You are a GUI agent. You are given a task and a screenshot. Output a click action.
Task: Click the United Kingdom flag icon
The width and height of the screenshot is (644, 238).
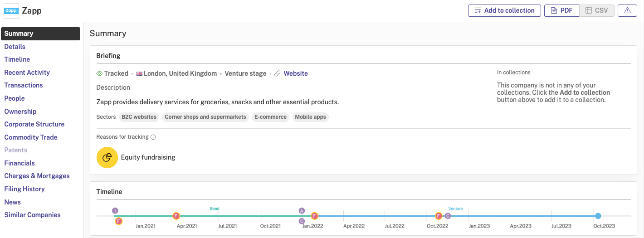[x=139, y=73]
